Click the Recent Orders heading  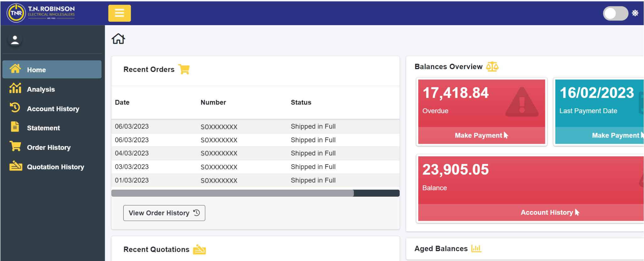149,69
